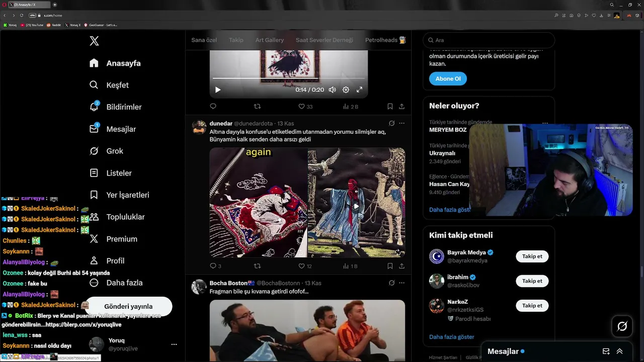Open the Yoruq account options ellipsis
644x362 pixels.
[x=174, y=344]
